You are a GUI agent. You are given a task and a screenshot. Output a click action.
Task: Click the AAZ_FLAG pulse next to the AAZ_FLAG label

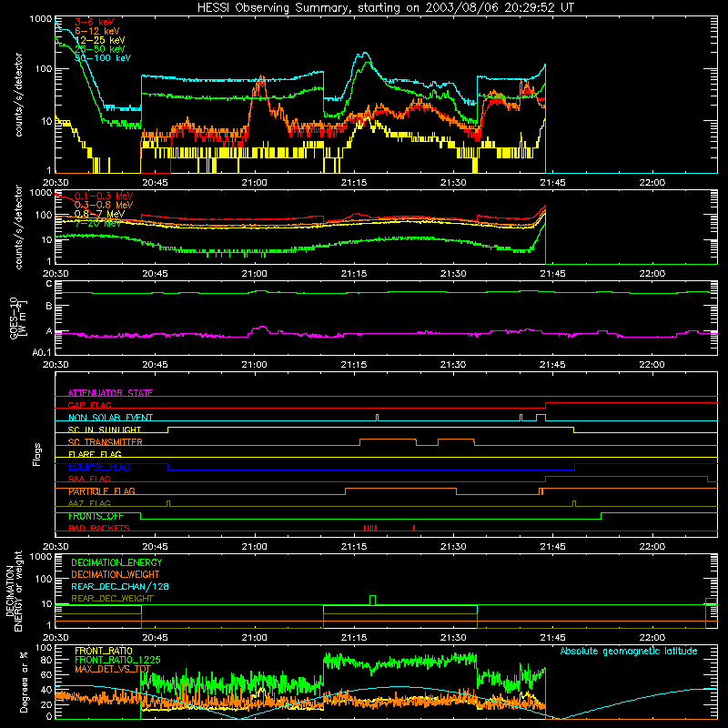coord(168,503)
